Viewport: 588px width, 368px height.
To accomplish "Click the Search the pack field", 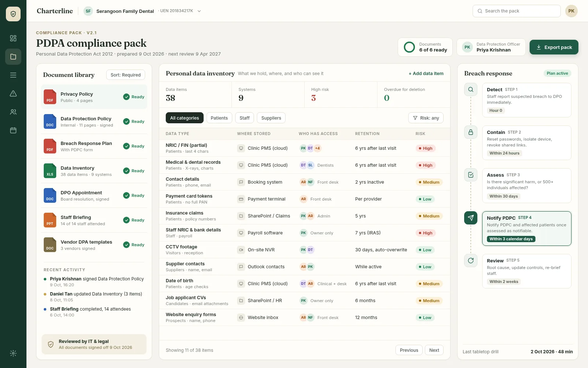I will pos(517,11).
